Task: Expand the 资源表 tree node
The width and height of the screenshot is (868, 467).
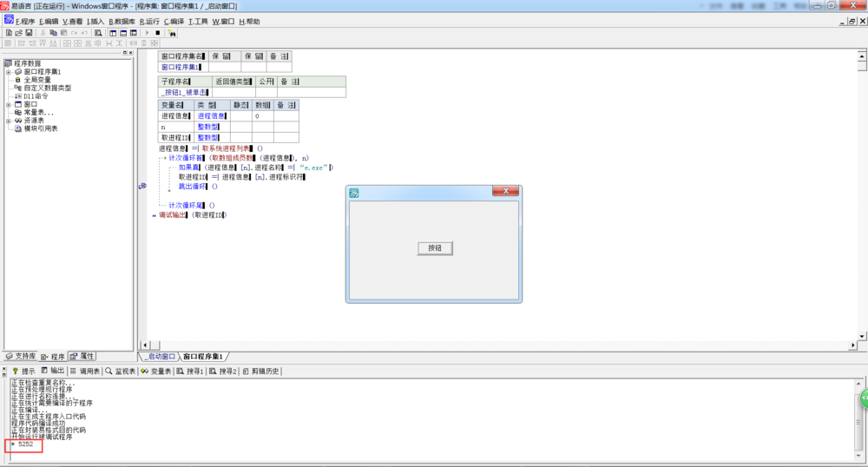Action: 8,121
